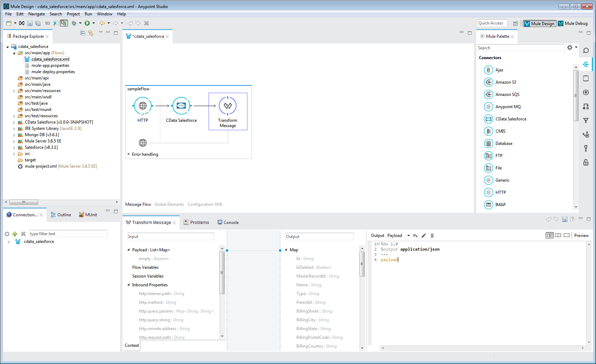
Task: Switch to the Global Elements tab
Action: click(169, 204)
